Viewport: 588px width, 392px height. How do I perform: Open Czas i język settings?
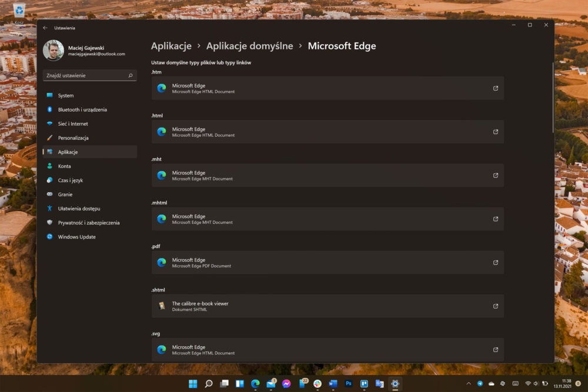pos(89,180)
